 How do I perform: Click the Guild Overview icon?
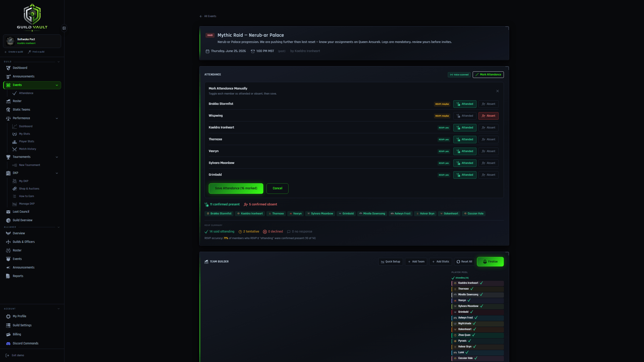click(x=8, y=220)
